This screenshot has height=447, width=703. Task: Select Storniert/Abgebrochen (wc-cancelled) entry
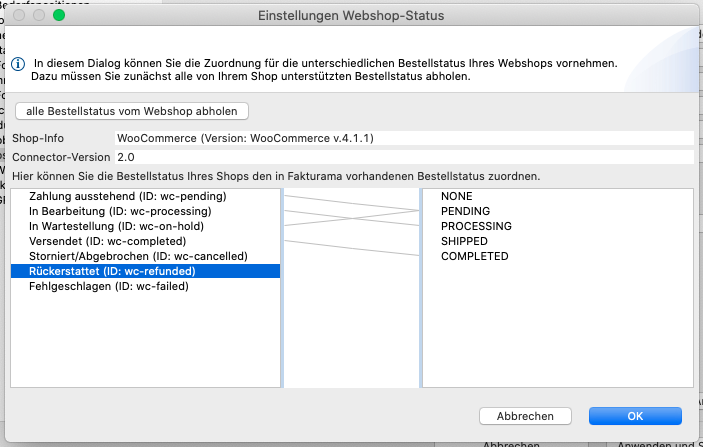pyautogui.click(x=146, y=256)
